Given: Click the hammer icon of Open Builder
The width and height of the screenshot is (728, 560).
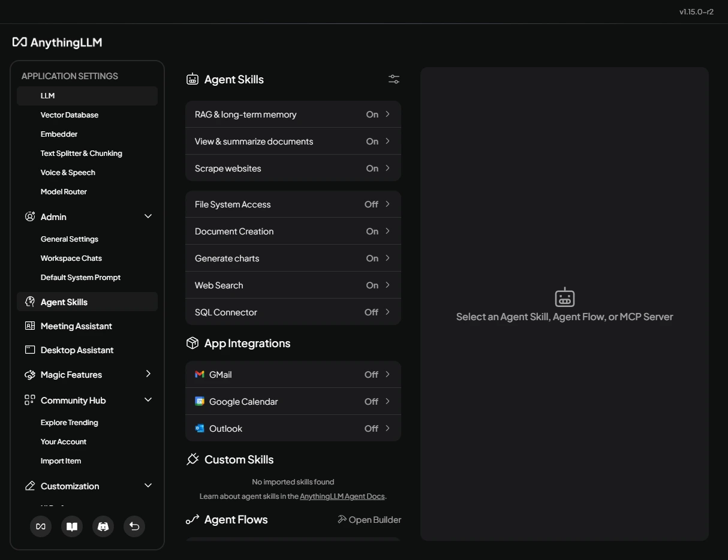Looking at the screenshot, I should pos(342,519).
